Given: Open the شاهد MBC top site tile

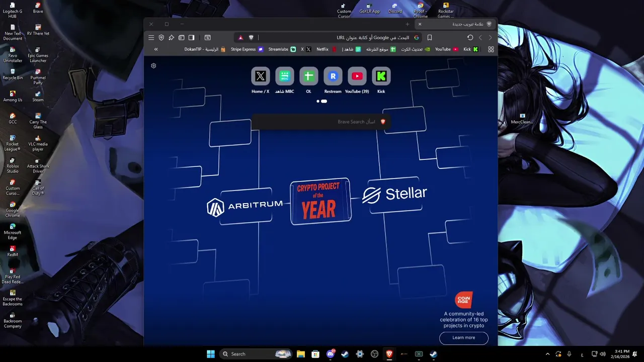Looking at the screenshot, I should pos(285,80).
